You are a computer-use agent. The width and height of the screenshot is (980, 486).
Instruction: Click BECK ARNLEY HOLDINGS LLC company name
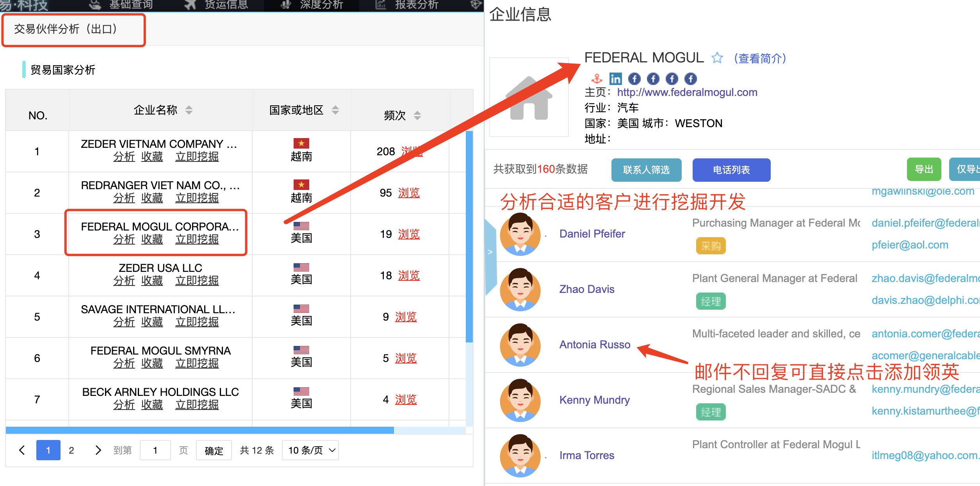pyautogui.click(x=160, y=392)
